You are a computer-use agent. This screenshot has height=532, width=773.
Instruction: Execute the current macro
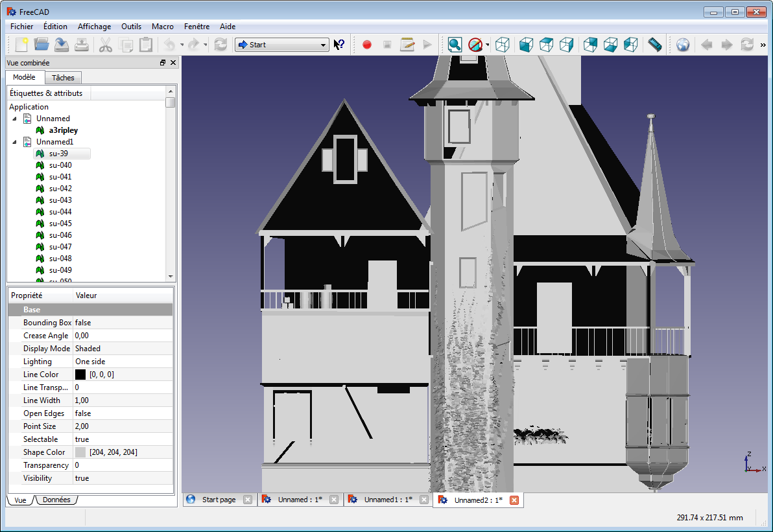pyautogui.click(x=427, y=45)
